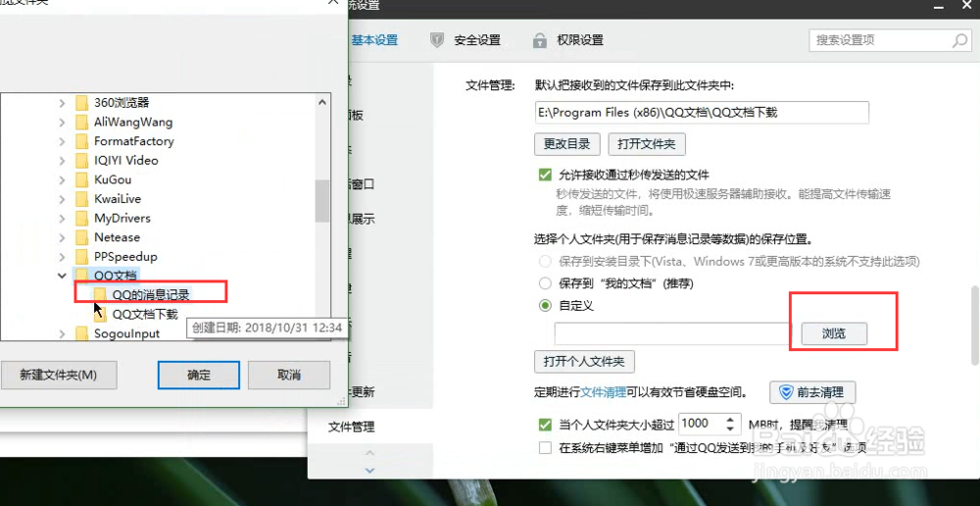
Task: Toggle 允许接收通过秒传发送的文件 checkbox
Action: [545, 176]
